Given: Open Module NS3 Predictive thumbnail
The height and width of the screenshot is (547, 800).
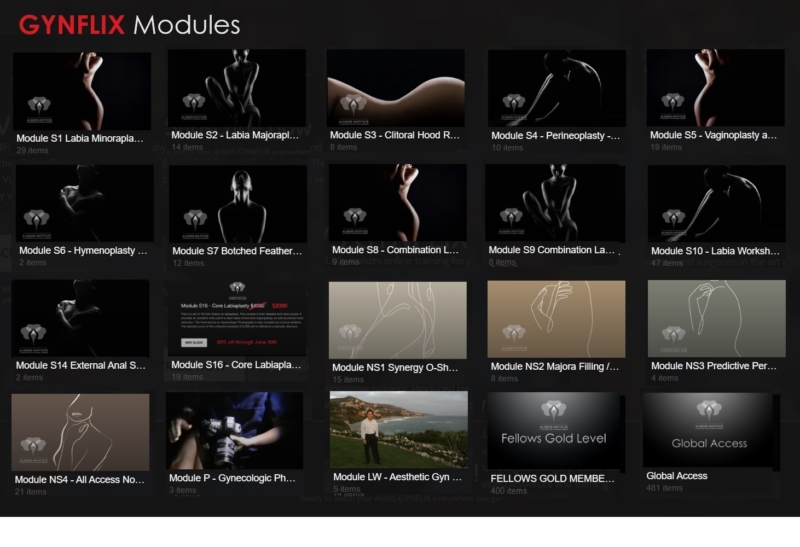Looking at the screenshot, I should point(716,318).
